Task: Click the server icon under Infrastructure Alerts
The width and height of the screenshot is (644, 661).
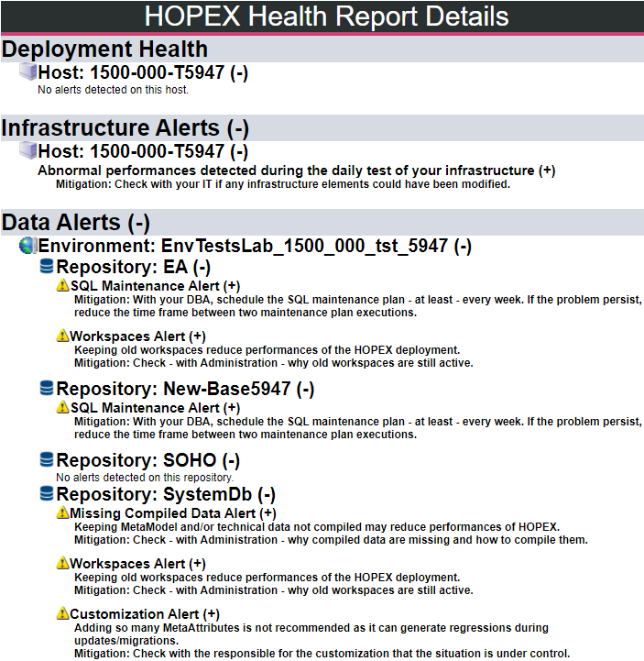Action: [x=27, y=149]
